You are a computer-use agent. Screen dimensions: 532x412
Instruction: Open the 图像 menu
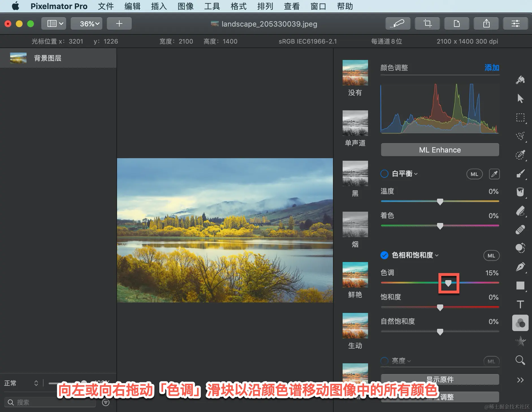[185, 6]
